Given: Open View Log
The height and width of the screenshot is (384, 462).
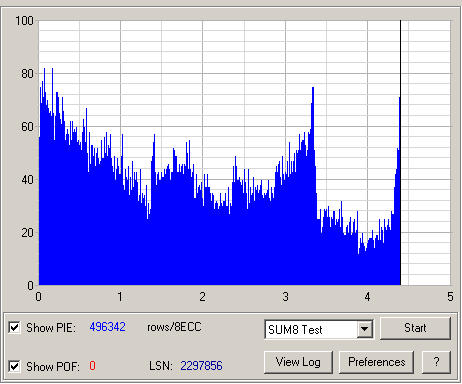Looking at the screenshot, I should pos(298,362).
